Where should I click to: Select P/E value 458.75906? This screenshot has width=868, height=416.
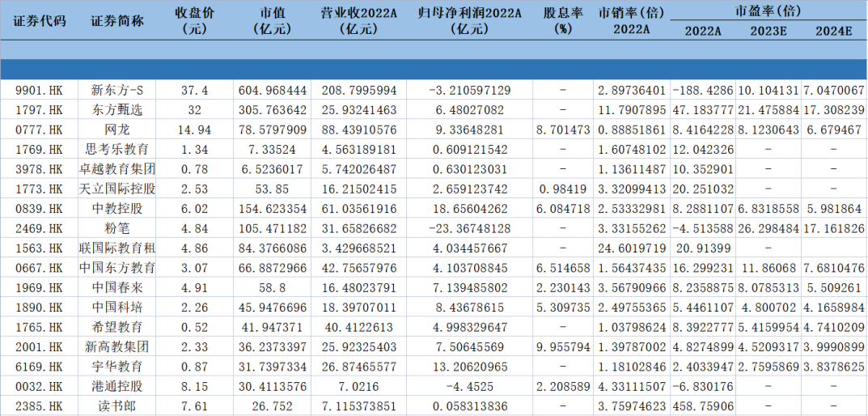point(703,405)
